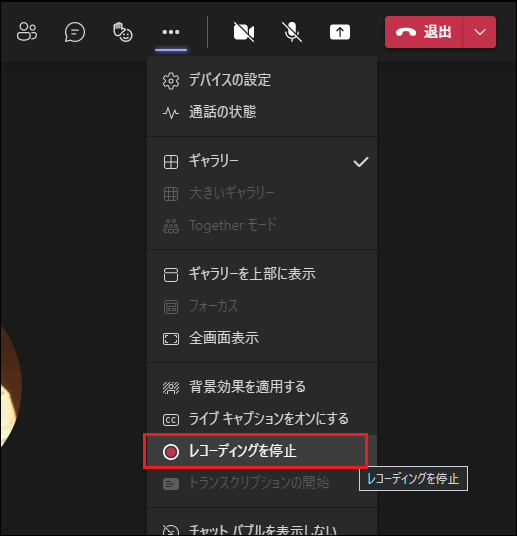Expand the dropdown arrow beside 退出

click(480, 32)
